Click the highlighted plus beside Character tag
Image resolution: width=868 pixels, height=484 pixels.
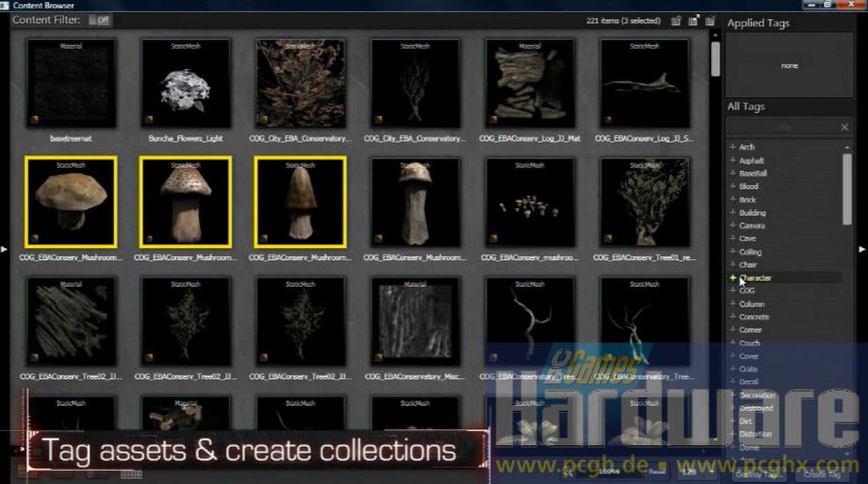point(732,278)
